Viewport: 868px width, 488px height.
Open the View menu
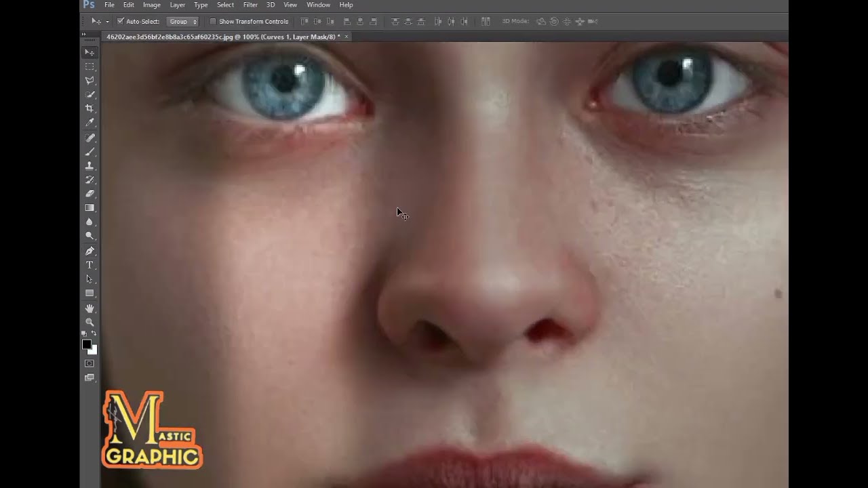tap(290, 5)
